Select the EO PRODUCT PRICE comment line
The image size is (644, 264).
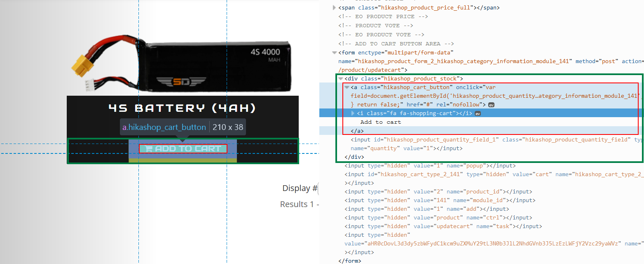click(383, 16)
